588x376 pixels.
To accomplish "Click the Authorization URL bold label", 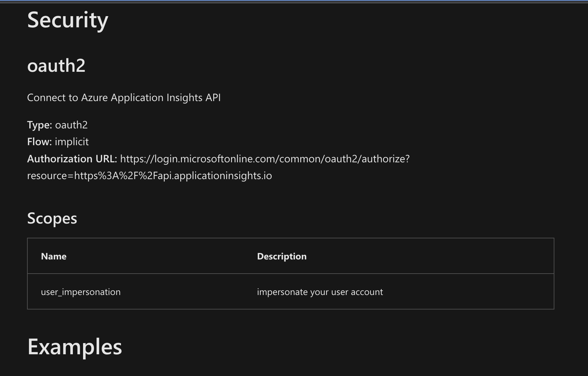I will click(72, 159).
